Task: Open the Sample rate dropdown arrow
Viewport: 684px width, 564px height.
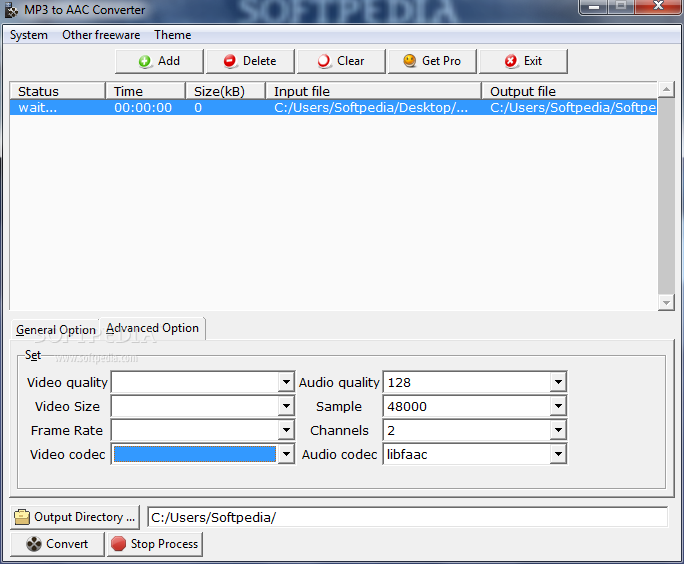Action: (558, 407)
